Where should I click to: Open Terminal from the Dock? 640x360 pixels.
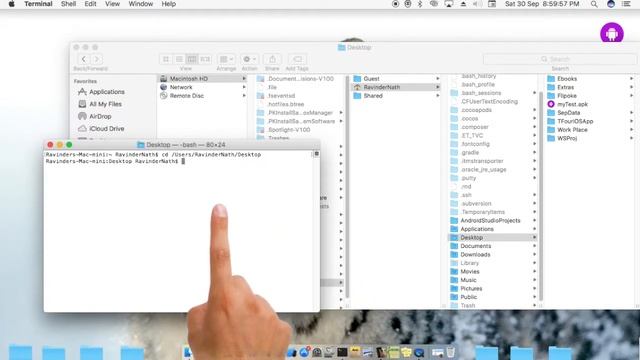click(x=342, y=352)
